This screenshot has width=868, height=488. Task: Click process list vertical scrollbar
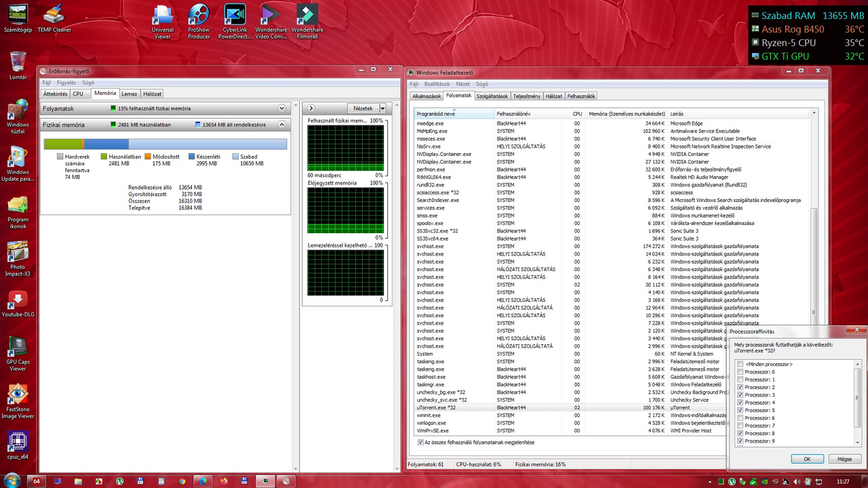click(815, 266)
